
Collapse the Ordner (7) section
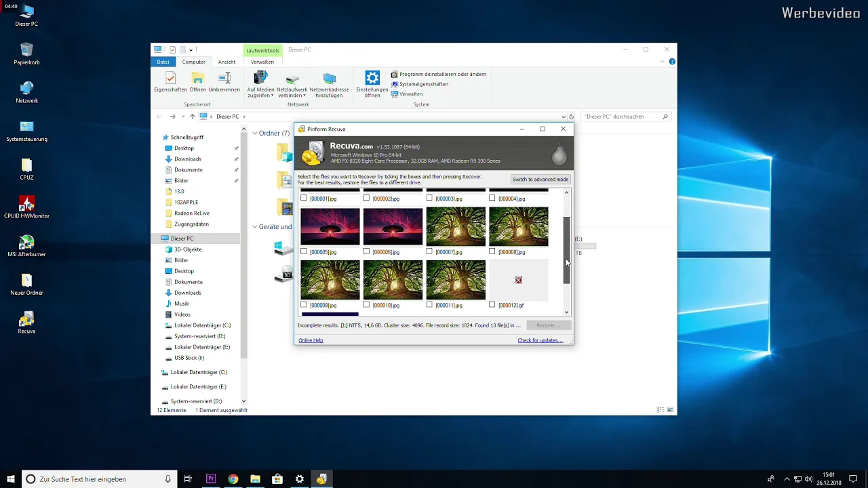point(255,134)
